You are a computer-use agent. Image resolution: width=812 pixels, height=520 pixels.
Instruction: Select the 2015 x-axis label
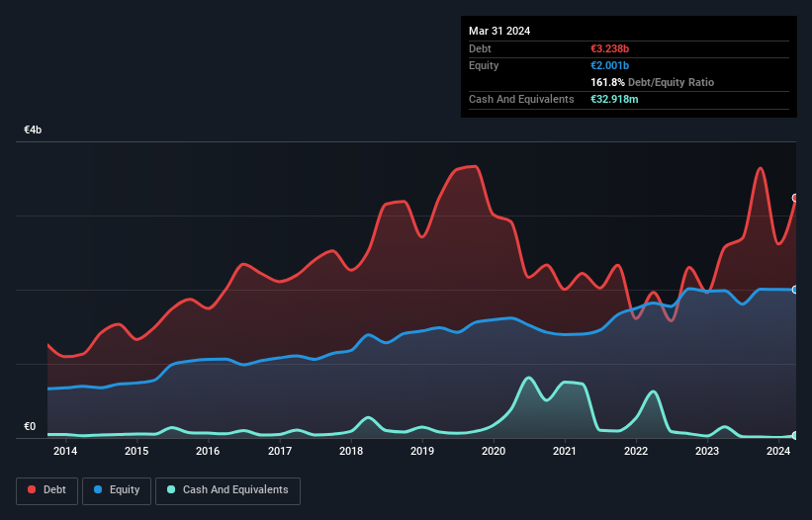[136, 451]
